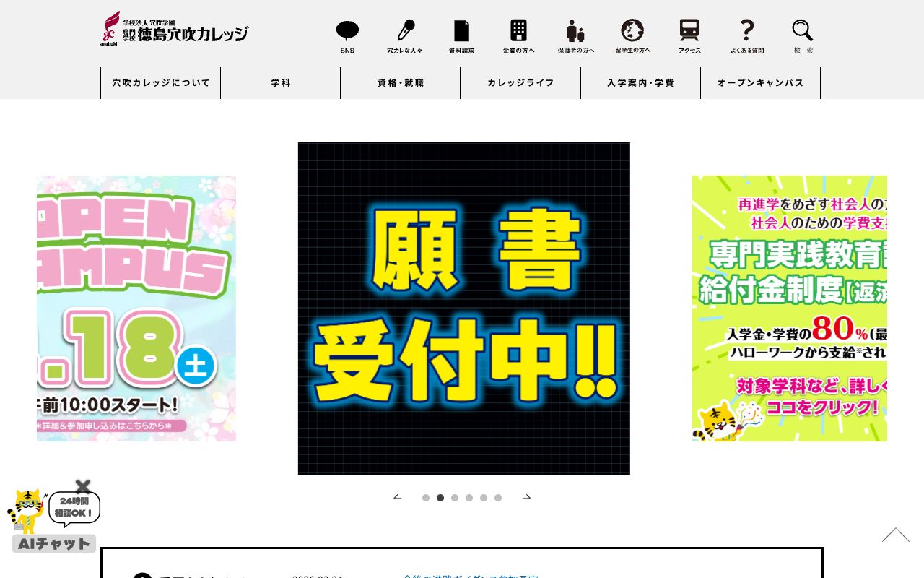Dismiss the 24時間相談OK bubble
Screen dimensions: 924x578
tap(82, 486)
